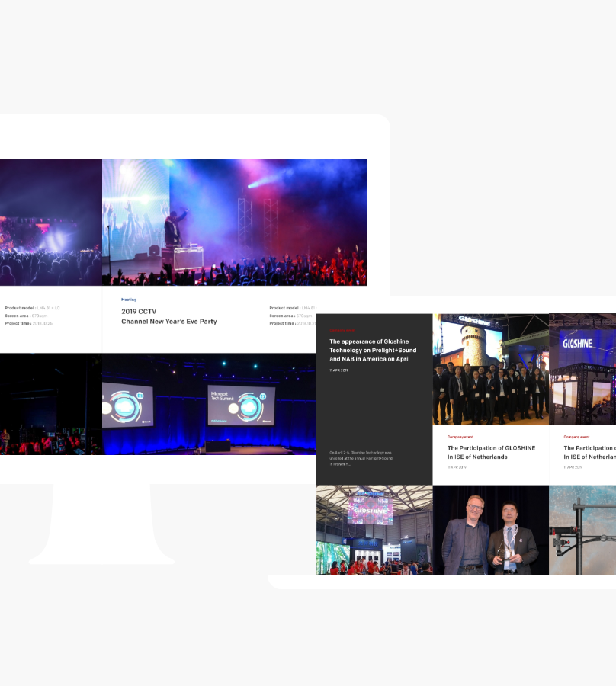This screenshot has height=686, width=616.
Task: Open the Microsoft Tech Summit stage photo
Action: (x=209, y=404)
